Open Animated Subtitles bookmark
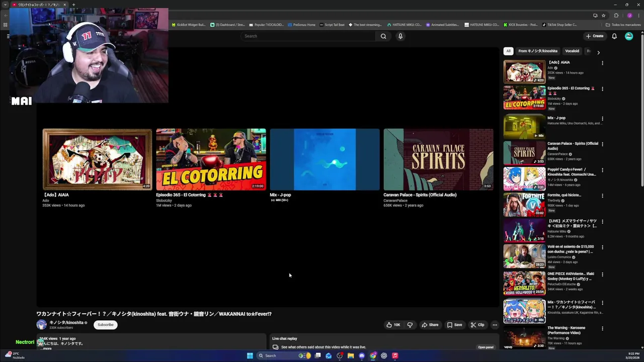 pos(443,25)
